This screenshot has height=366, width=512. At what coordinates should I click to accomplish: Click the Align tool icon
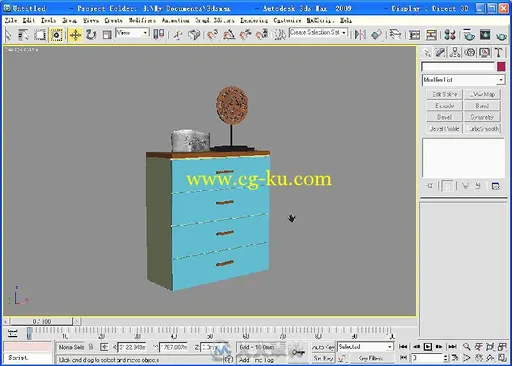click(x=376, y=35)
